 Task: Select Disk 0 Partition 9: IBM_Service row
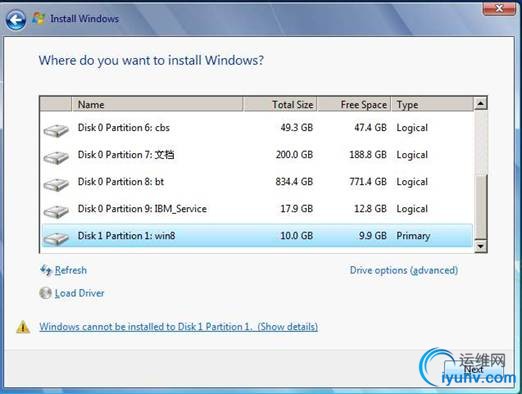click(x=257, y=209)
